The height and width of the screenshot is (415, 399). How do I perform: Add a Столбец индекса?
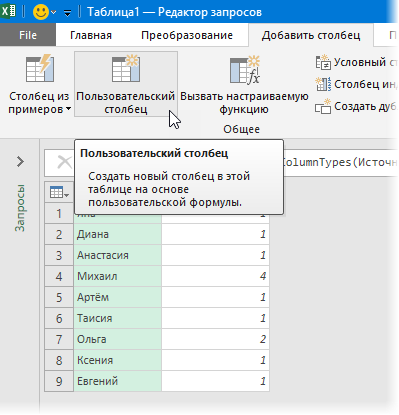pyautogui.click(x=356, y=84)
